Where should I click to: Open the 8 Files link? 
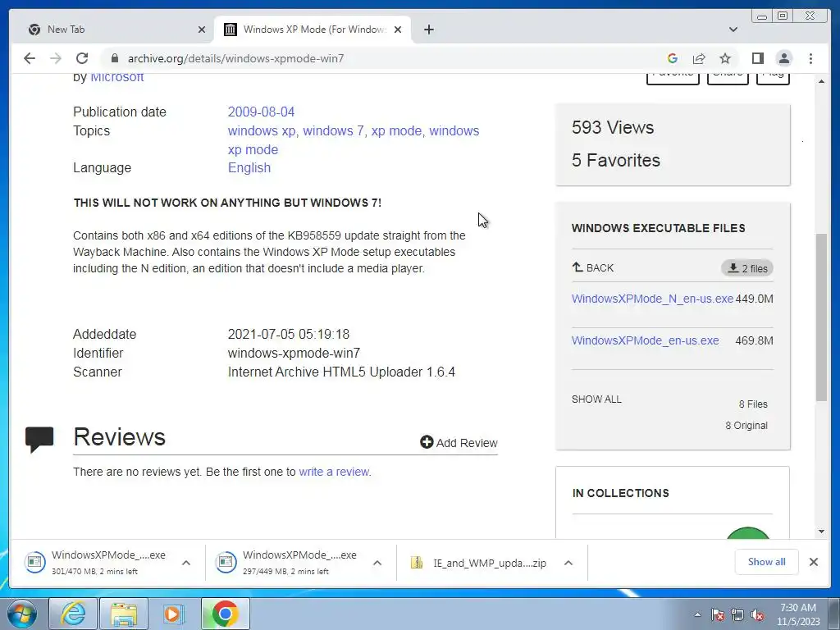(753, 404)
